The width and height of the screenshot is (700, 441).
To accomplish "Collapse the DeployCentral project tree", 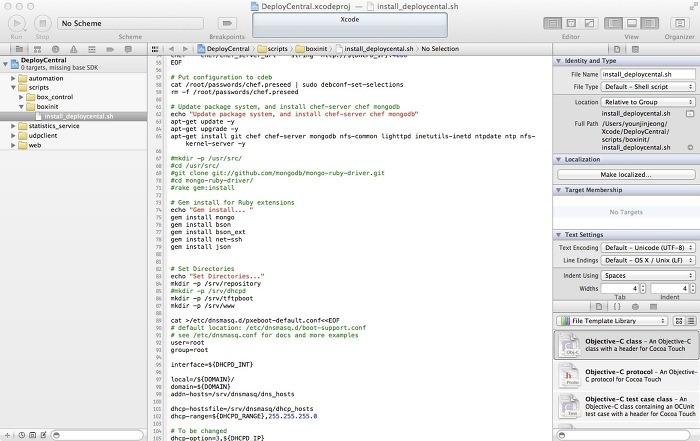I will tap(5, 64).
